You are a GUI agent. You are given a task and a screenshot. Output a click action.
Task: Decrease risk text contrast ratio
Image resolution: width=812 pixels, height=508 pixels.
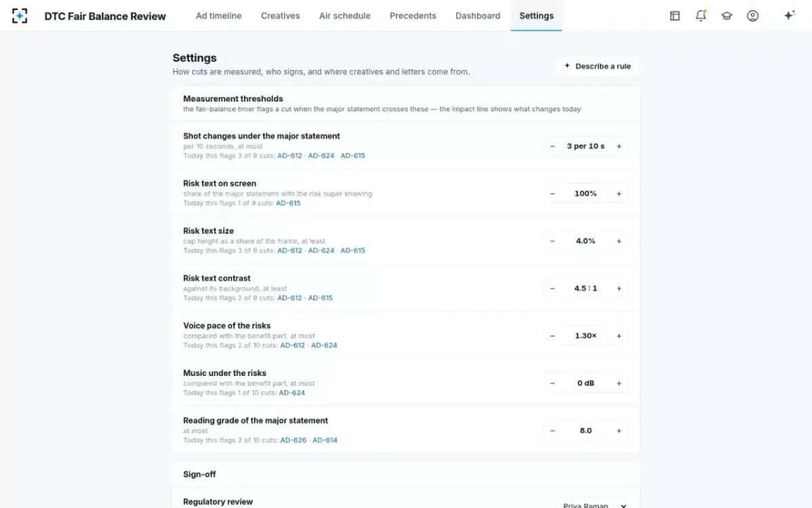tap(552, 289)
